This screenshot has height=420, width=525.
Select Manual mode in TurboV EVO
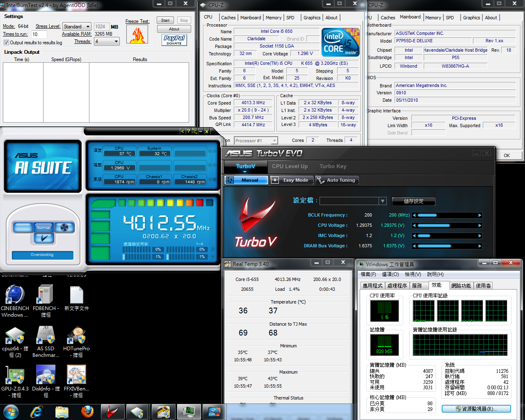coord(246,180)
